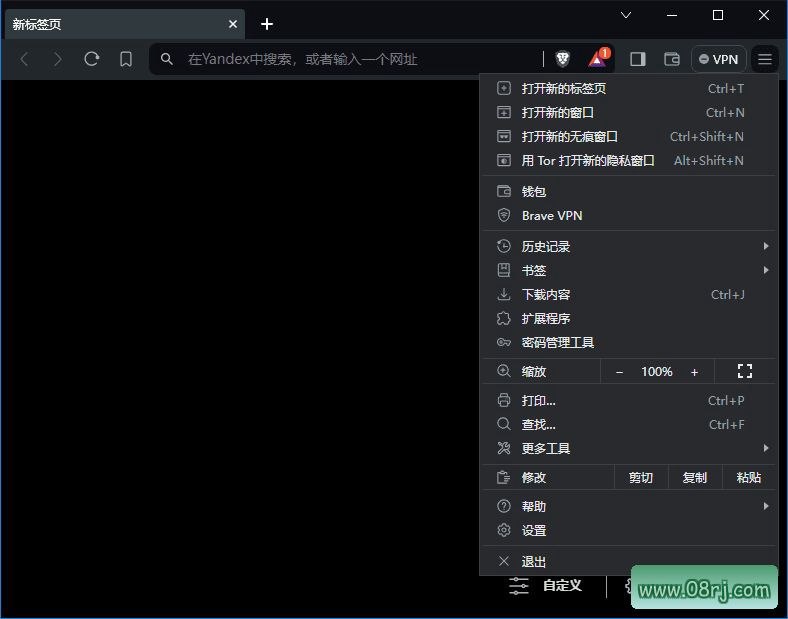The width and height of the screenshot is (788, 619).
Task: Close the 新标签页 tab
Action: pyautogui.click(x=233, y=24)
